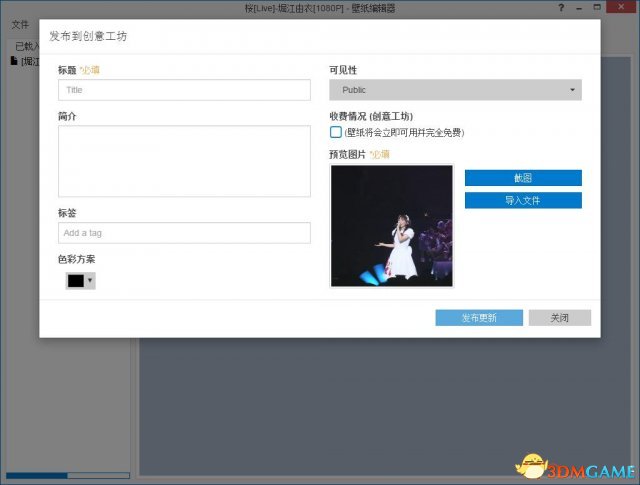Click the Title input field
The width and height of the screenshot is (640, 485).
pos(184,90)
